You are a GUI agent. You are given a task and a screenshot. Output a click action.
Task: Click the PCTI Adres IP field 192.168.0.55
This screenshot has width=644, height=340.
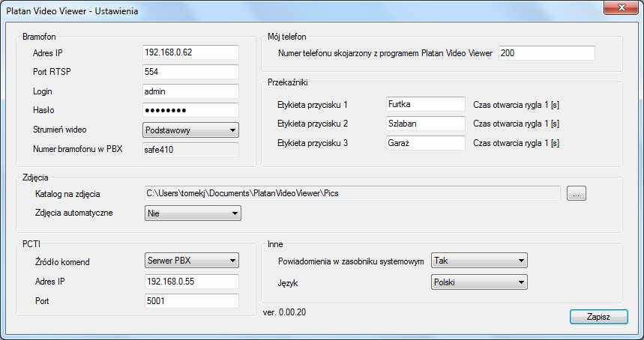click(x=192, y=282)
